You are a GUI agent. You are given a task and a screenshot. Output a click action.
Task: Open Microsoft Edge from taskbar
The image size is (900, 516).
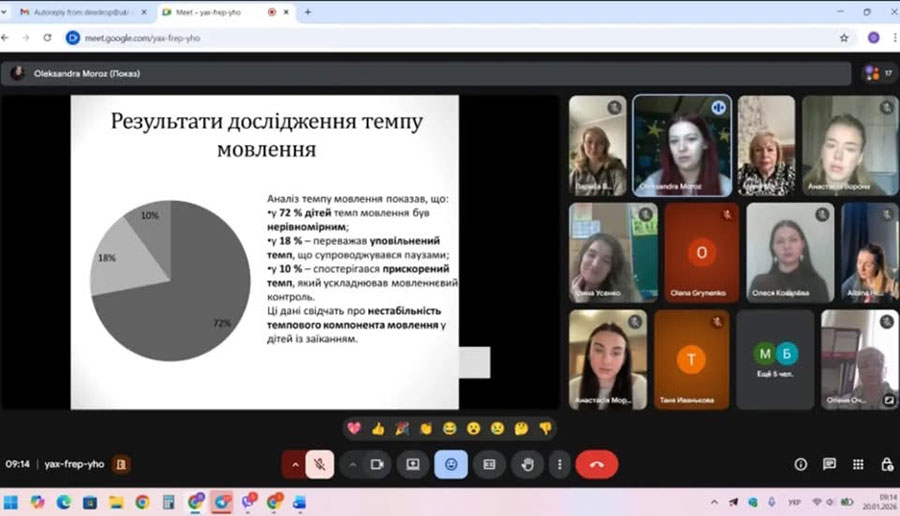click(63, 503)
